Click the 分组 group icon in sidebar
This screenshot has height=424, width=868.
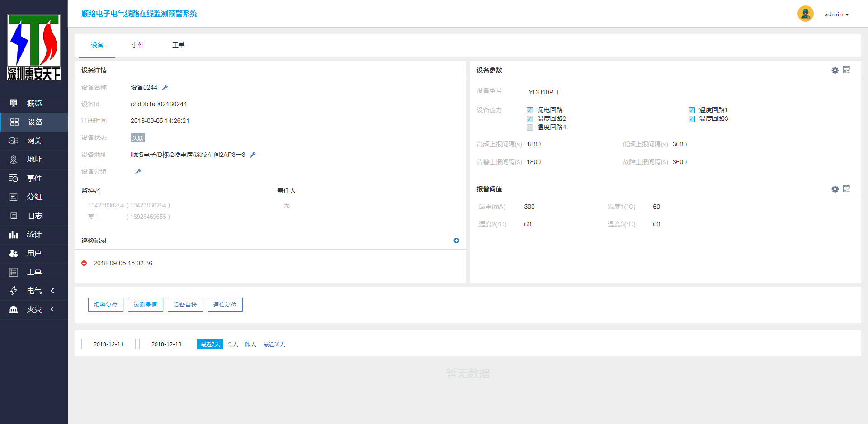coord(14,197)
